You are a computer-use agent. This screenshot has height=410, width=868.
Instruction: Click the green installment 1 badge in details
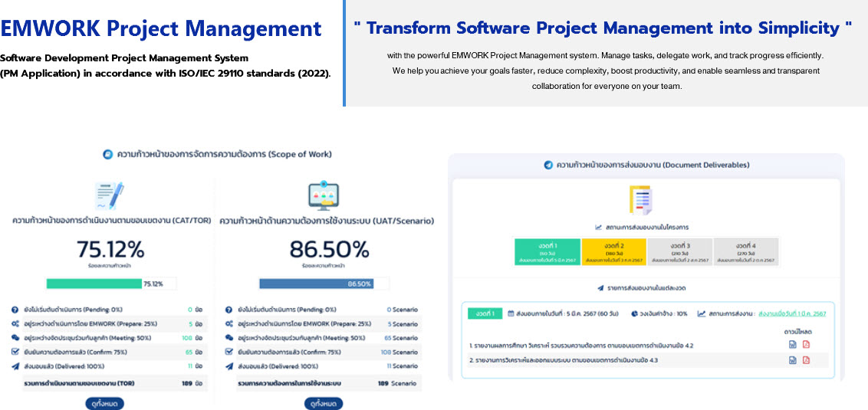(484, 313)
